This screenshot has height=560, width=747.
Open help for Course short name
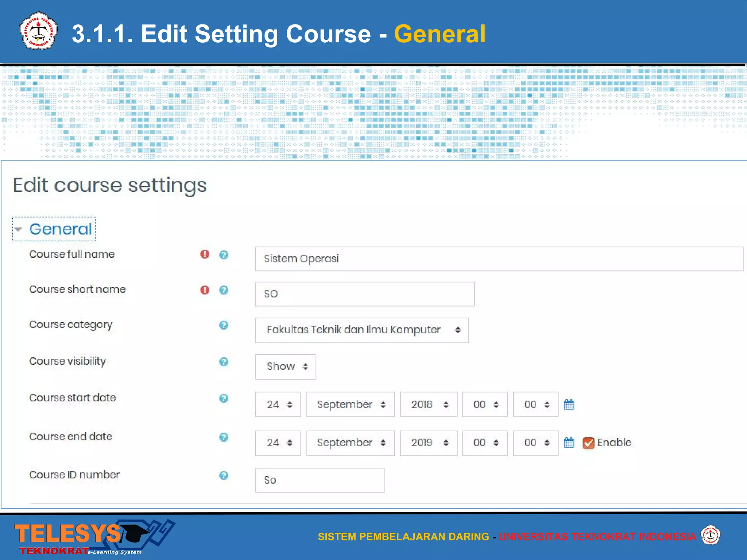pyautogui.click(x=224, y=290)
